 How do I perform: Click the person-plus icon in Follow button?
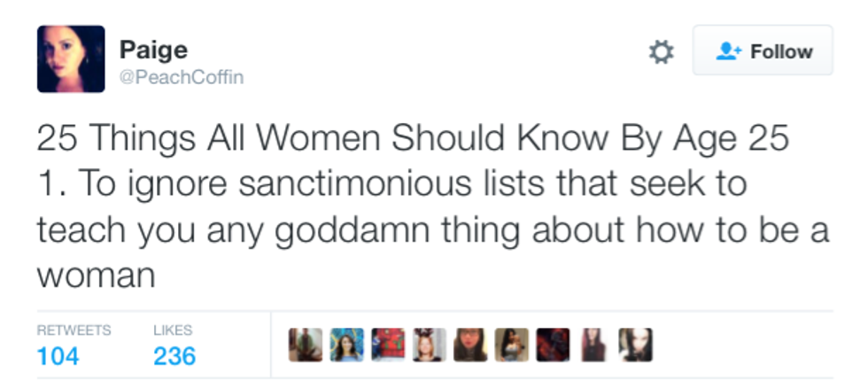(726, 51)
